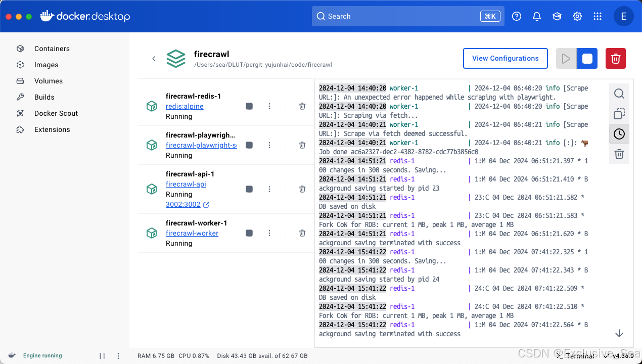Select the firecrawl-api-1 container name
Screen dimensions: 642x364
coord(190,174)
